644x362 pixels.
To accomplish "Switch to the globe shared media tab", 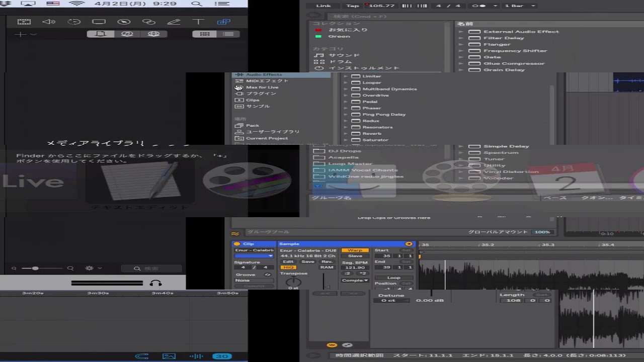I will pyautogui.click(x=153, y=34).
